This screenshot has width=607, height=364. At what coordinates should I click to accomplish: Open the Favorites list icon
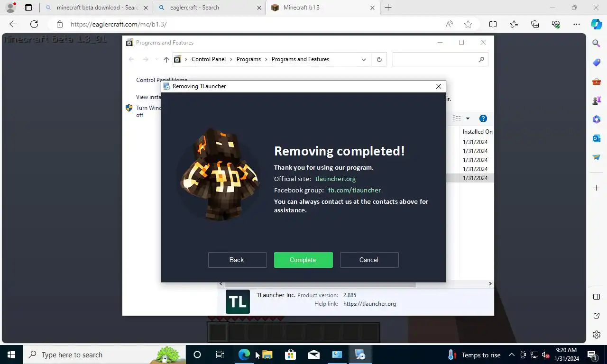point(514,24)
